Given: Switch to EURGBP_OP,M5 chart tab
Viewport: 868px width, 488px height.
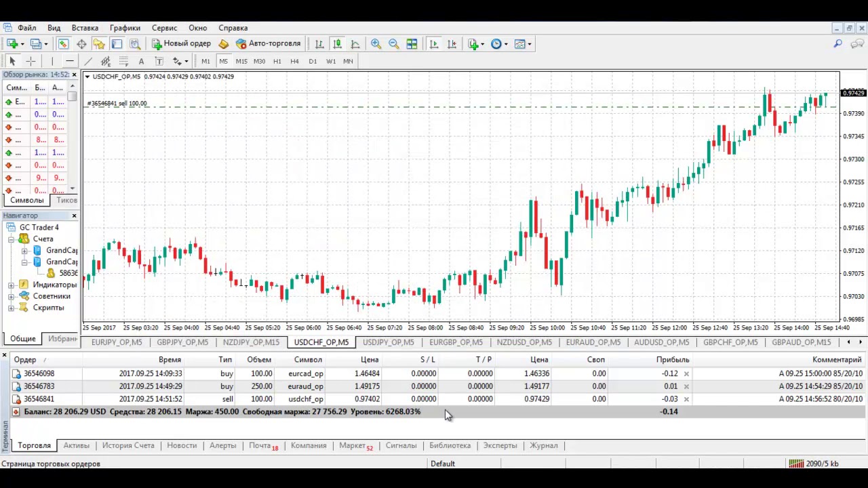Looking at the screenshot, I should pos(456,342).
